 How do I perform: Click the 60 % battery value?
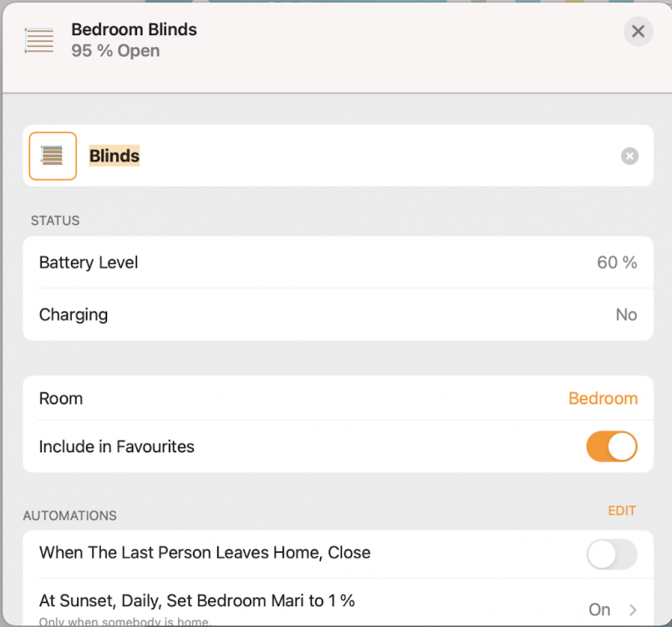[617, 263]
